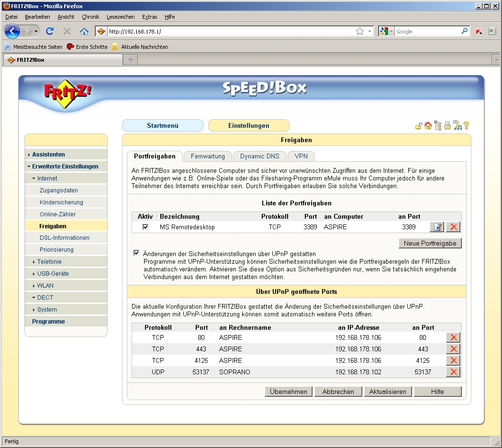Click the IP info icon
Viewport: 502px width, 448px height.
point(457,125)
